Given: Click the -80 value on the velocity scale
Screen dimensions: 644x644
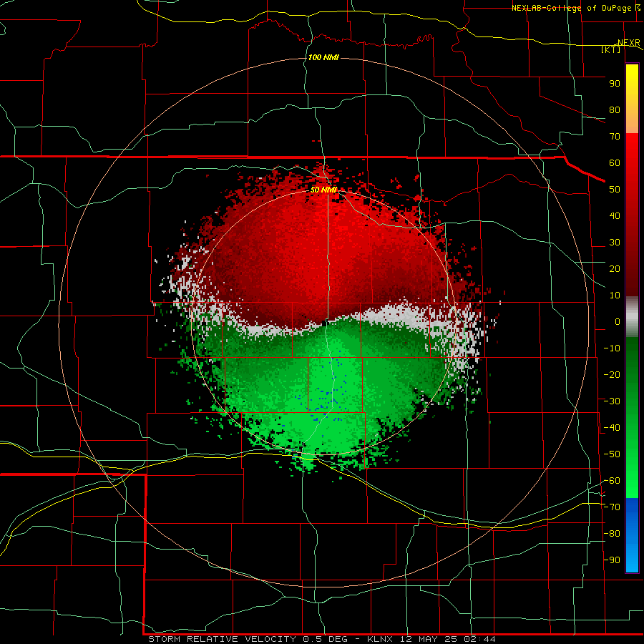Looking at the screenshot, I should tap(612, 534).
